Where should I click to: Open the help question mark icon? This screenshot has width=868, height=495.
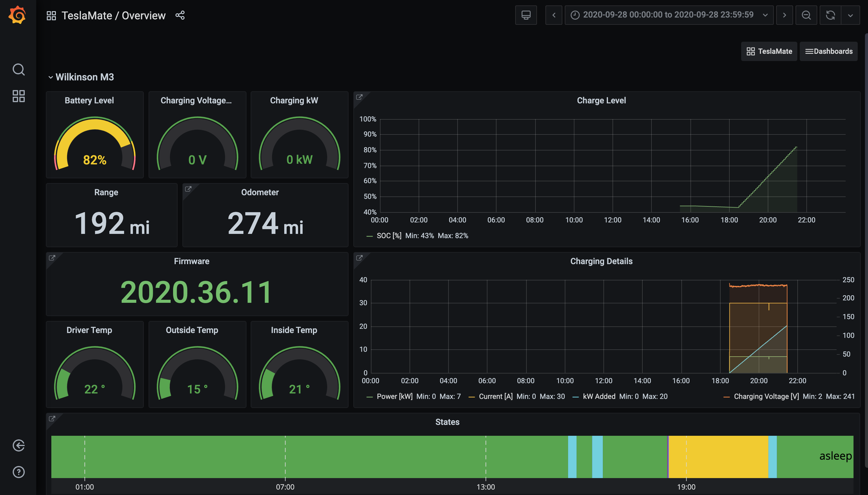18,472
